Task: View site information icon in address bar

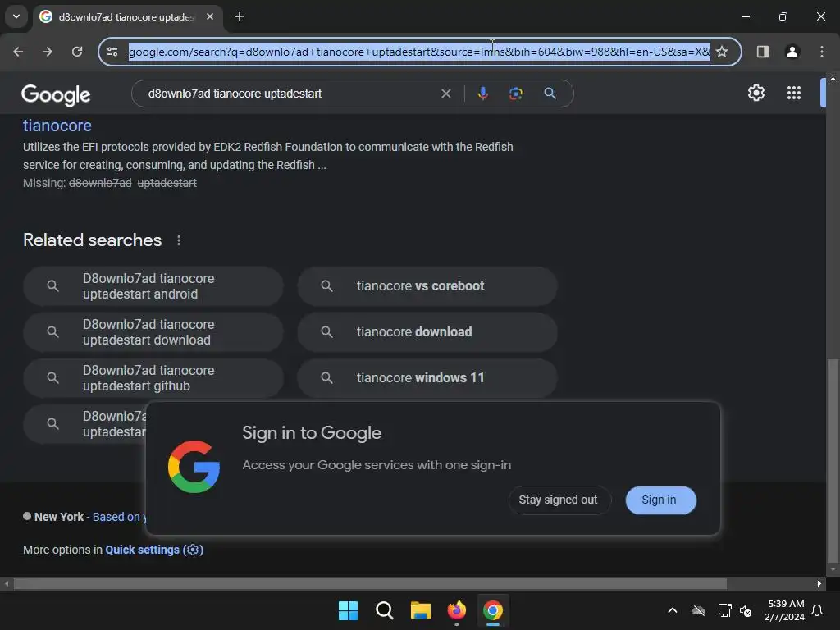Action: [x=112, y=52]
